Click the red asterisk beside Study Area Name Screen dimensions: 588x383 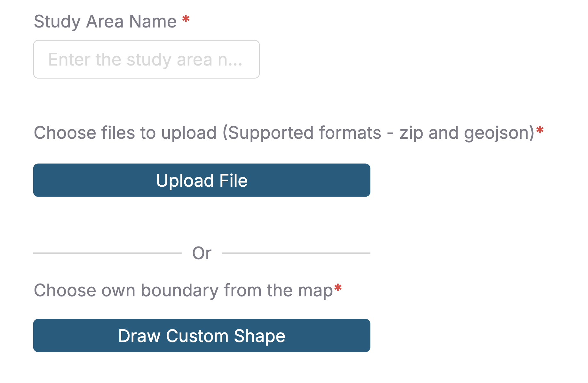pyautogui.click(x=186, y=20)
